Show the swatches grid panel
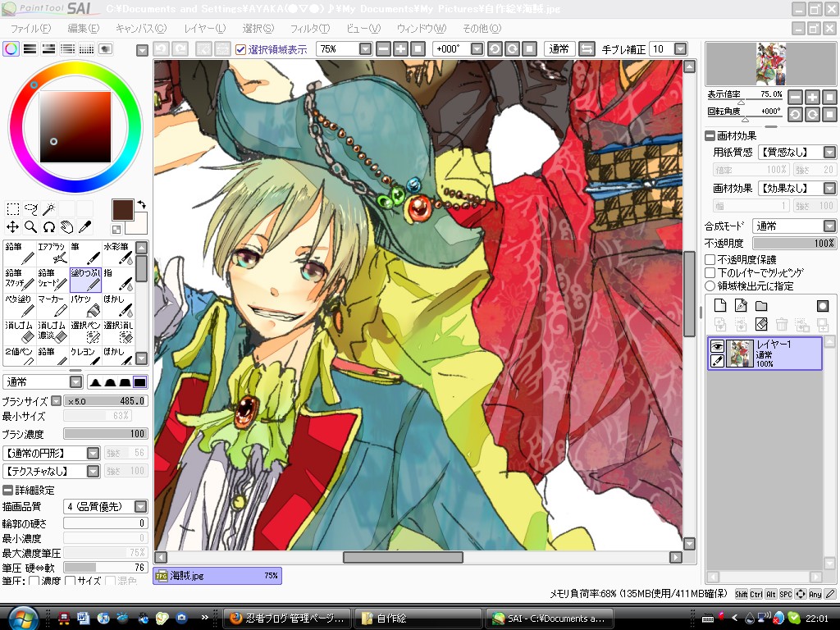The image size is (840, 630). pyautogui.click(x=86, y=49)
